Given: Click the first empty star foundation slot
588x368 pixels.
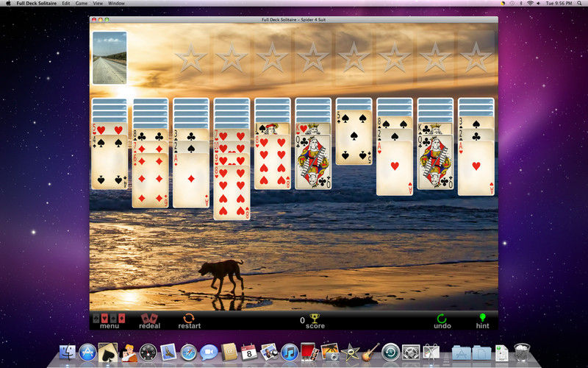Looking at the screenshot, I should pos(192,57).
